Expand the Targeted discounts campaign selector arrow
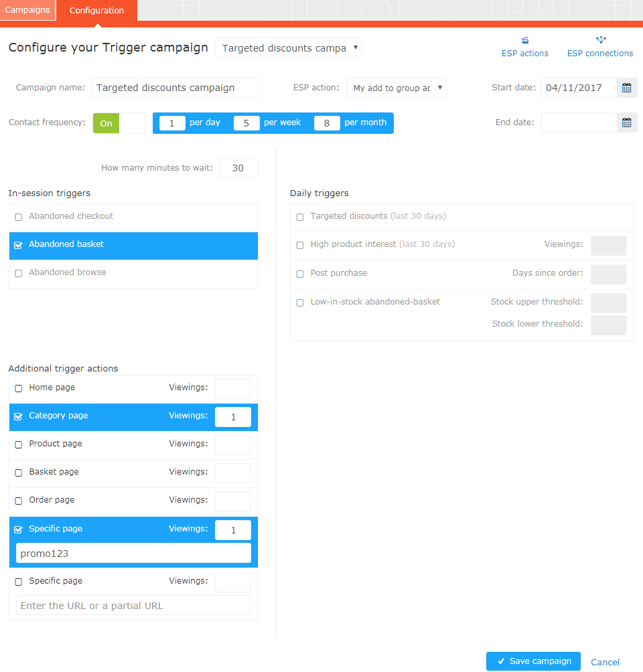Viewport: 643px width, 672px height. tap(354, 48)
